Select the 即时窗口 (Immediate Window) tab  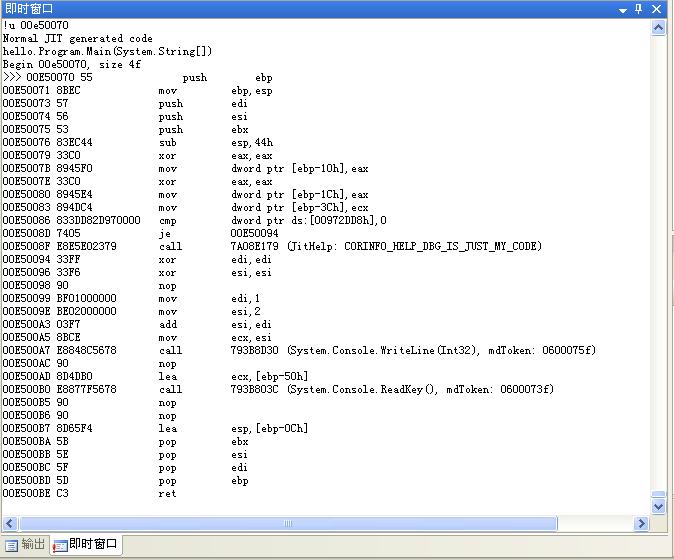86,545
